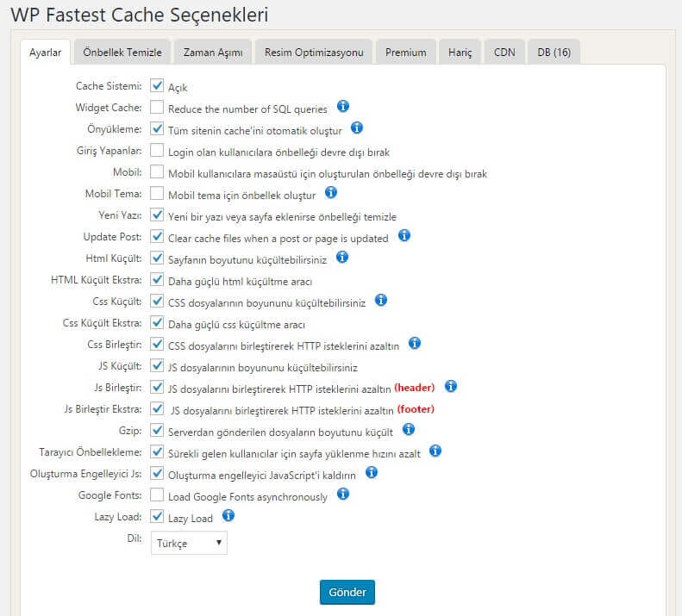
Task: Show info icon for Update Post
Action: click(404, 235)
